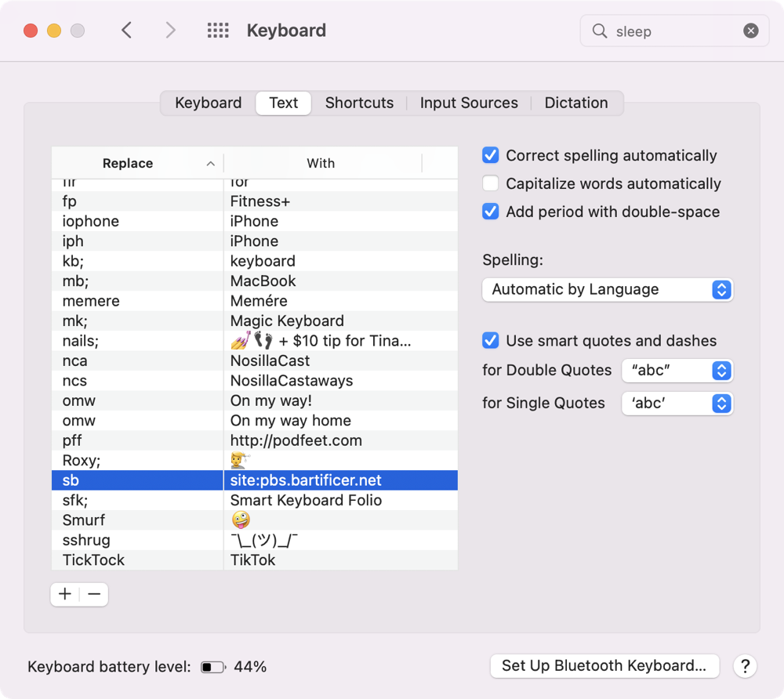Toggle Use smart quotes and dashes
Image resolution: width=784 pixels, height=699 pixels.
click(x=491, y=340)
